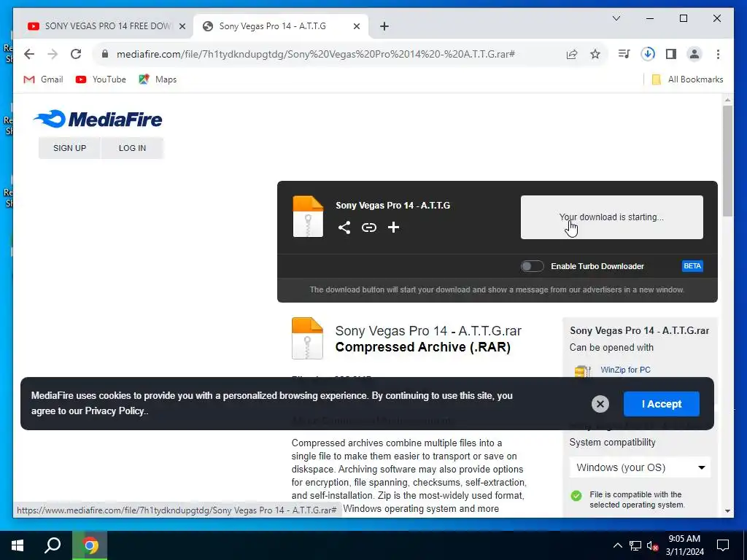747x560 pixels.
Task: Click the MediaFire logo
Action: click(98, 119)
